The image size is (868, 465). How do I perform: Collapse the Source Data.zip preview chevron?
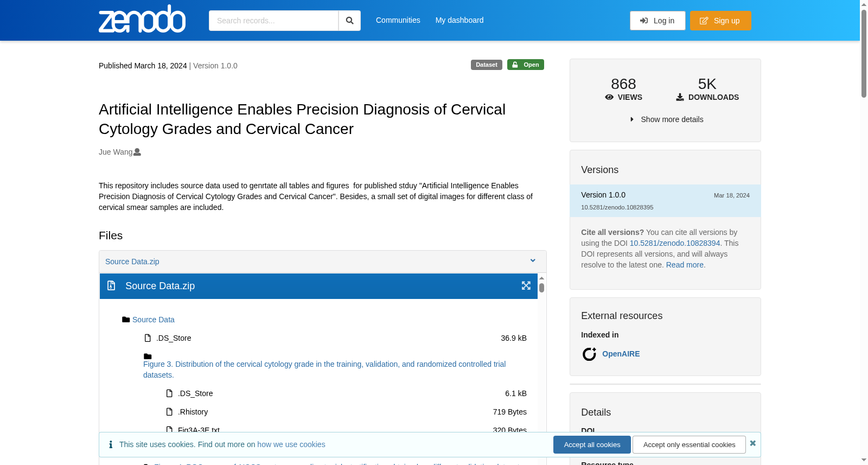(x=533, y=261)
